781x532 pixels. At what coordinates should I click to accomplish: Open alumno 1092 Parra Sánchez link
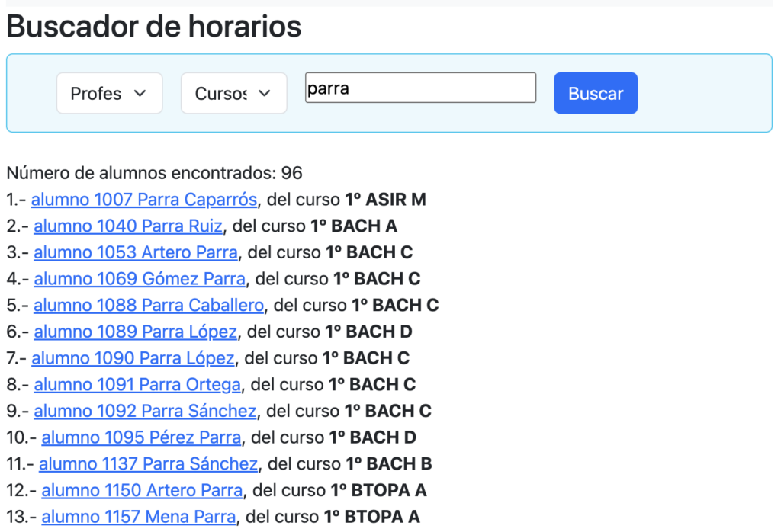[x=145, y=412]
